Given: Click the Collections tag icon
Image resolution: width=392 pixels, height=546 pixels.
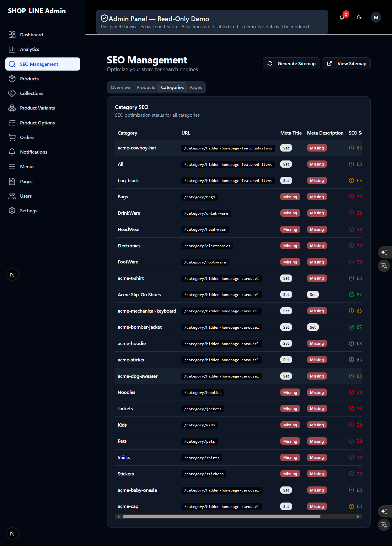Looking at the screenshot, I should tap(12, 93).
